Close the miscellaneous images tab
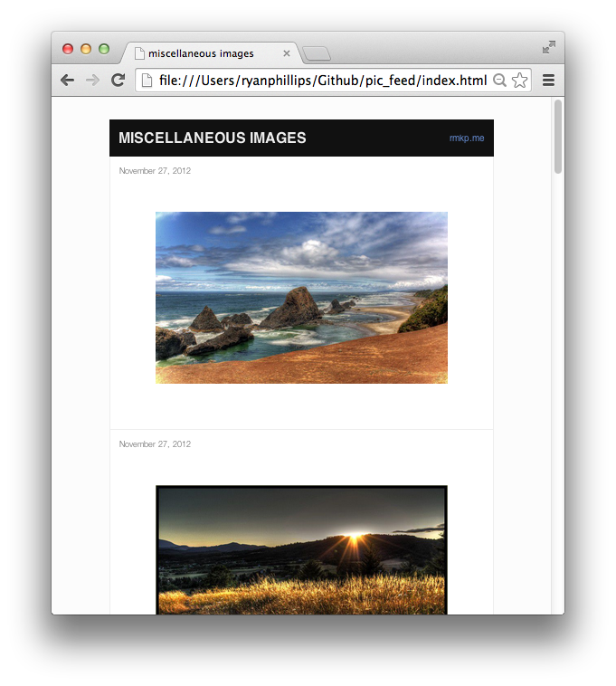 coord(287,53)
